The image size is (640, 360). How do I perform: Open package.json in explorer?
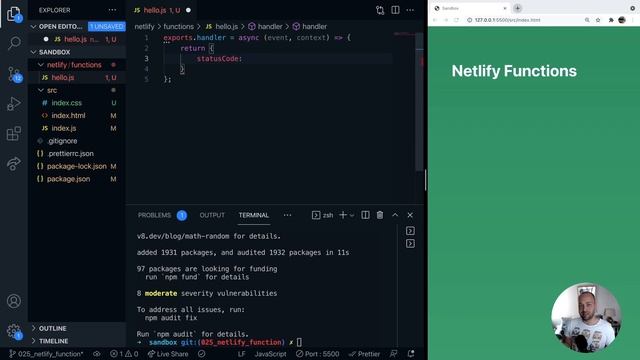tap(77, 179)
